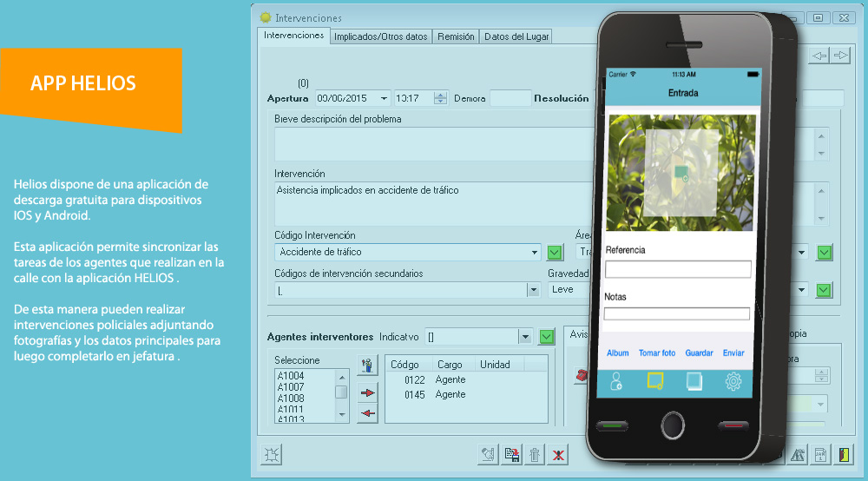Select the Datos del Lugar tab
868x481 pixels.
[x=516, y=36]
